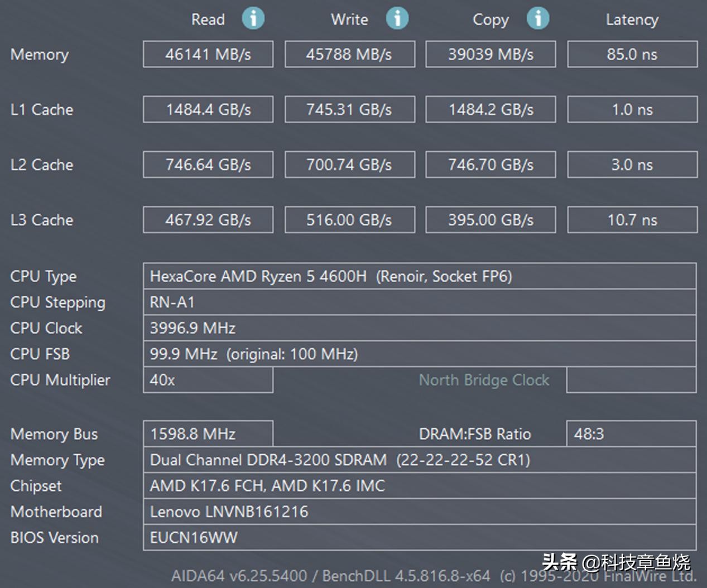Select the Memory Read 46141 MB/s field
Viewport: 707px width, 588px height.
tap(208, 54)
